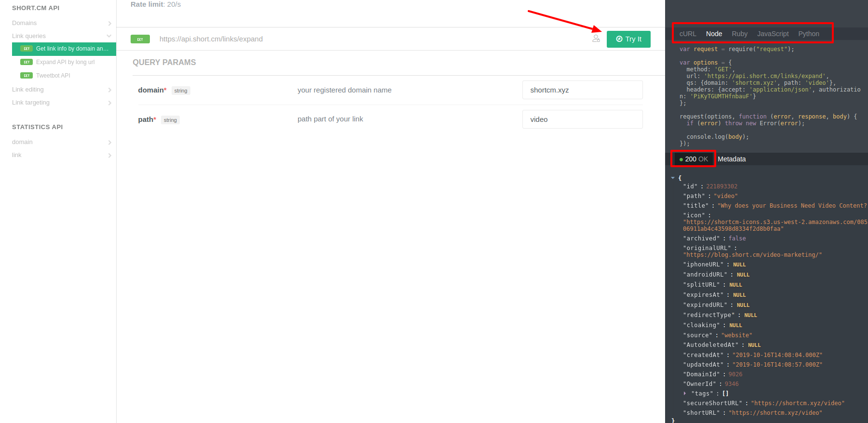Image resolution: width=868 pixels, height=423 pixels.
Task: Click the string type badge beside path
Action: point(170,120)
